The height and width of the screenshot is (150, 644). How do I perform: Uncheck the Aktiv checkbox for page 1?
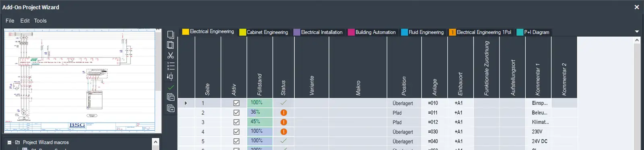236,103
